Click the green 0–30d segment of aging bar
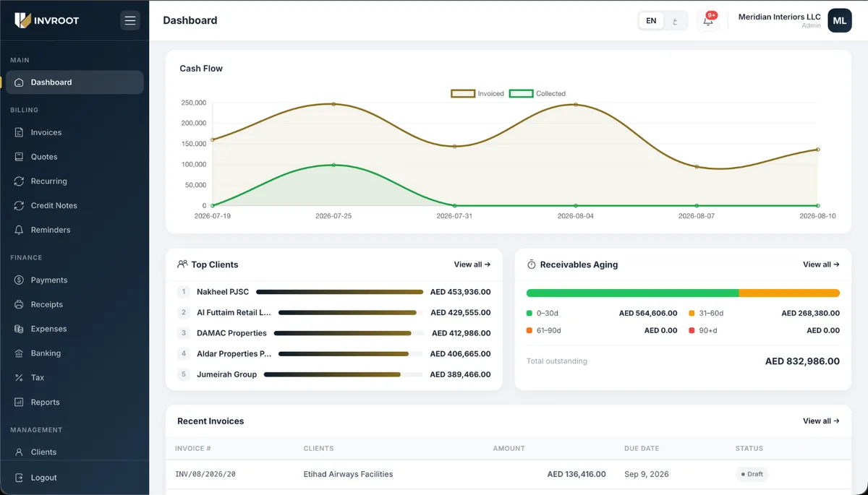Screen dimensions: 868x495 tap(632, 293)
